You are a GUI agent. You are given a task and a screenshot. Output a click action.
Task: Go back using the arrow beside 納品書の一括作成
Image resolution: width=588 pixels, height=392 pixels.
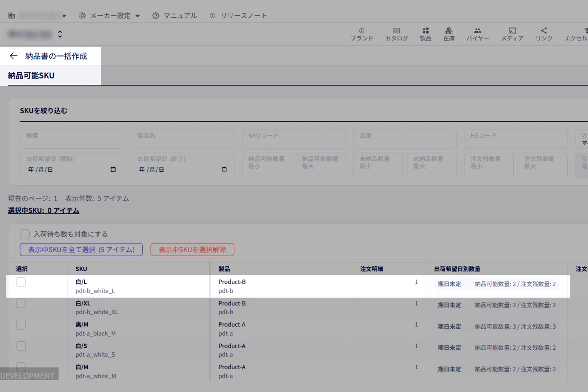click(13, 56)
